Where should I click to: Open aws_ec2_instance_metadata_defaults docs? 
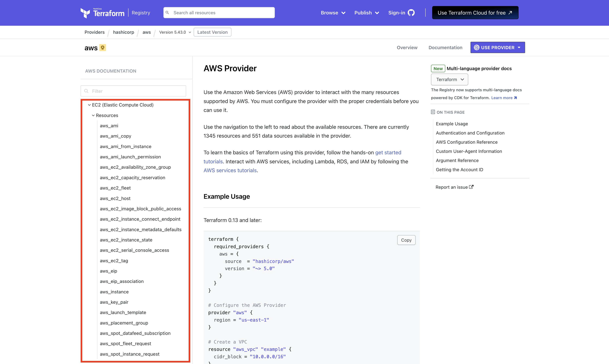[141, 230]
